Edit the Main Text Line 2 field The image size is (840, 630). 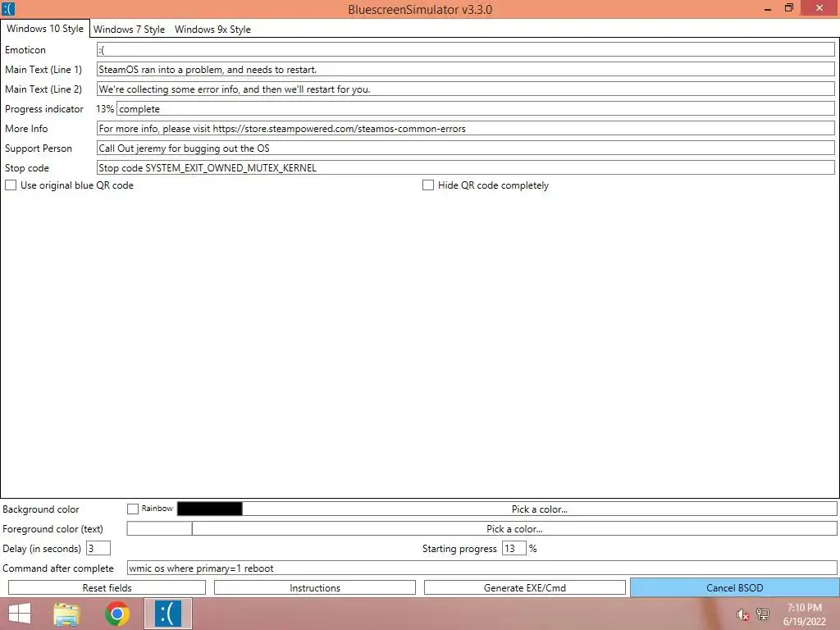point(466,89)
